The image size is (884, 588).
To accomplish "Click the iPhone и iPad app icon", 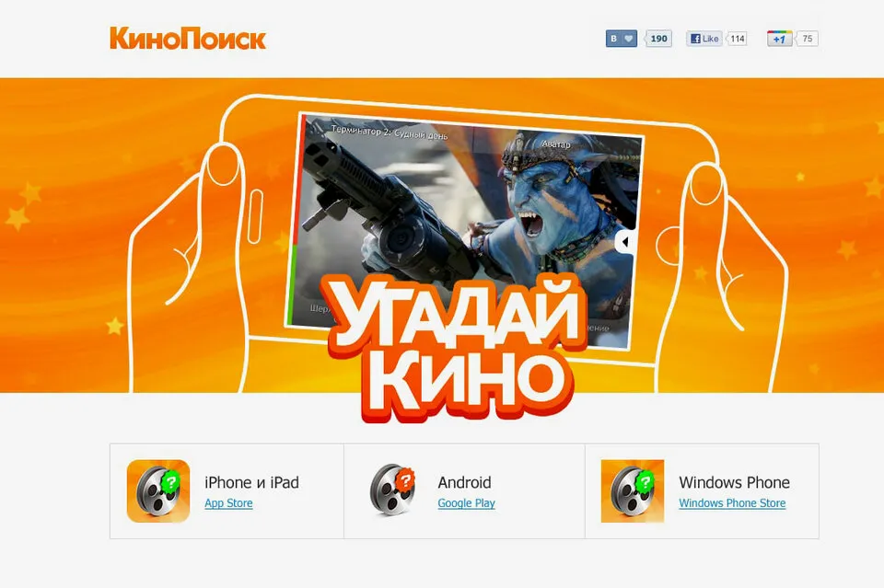I will (158, 491).
